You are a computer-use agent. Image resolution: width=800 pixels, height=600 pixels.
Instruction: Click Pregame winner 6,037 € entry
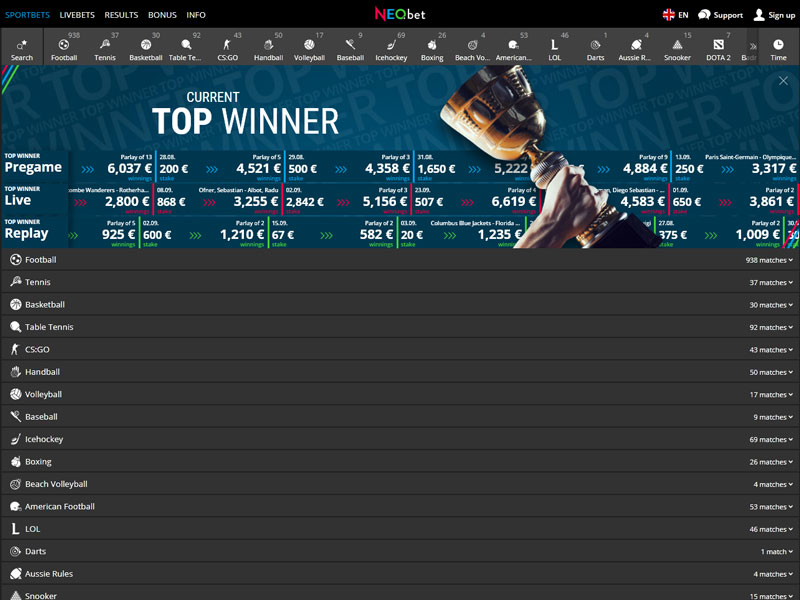pos(130,168)
